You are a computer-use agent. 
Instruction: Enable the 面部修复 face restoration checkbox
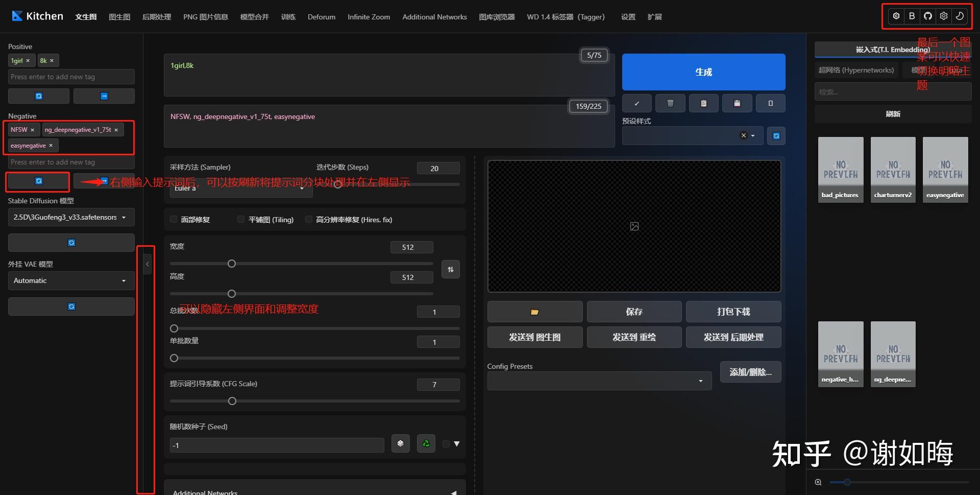pos(174,219)
